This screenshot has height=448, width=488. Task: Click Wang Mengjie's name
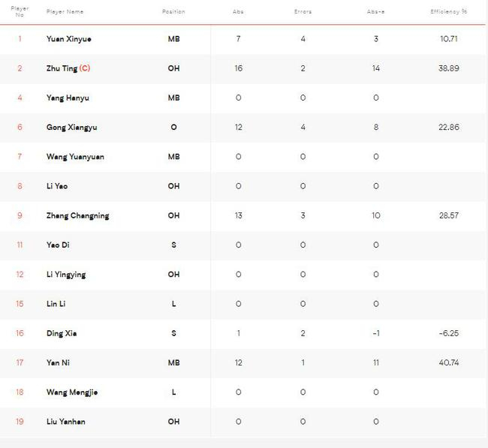click(x=72, y=392)
